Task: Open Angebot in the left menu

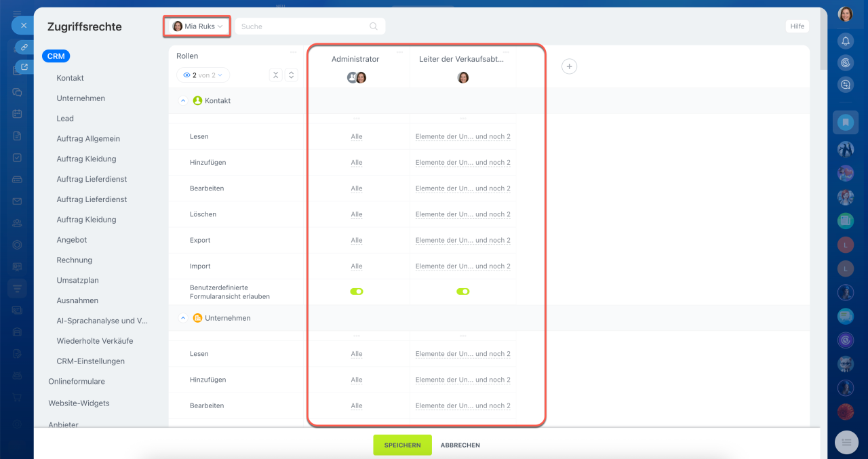Action: pyautogui.click(x=72, y=240)
